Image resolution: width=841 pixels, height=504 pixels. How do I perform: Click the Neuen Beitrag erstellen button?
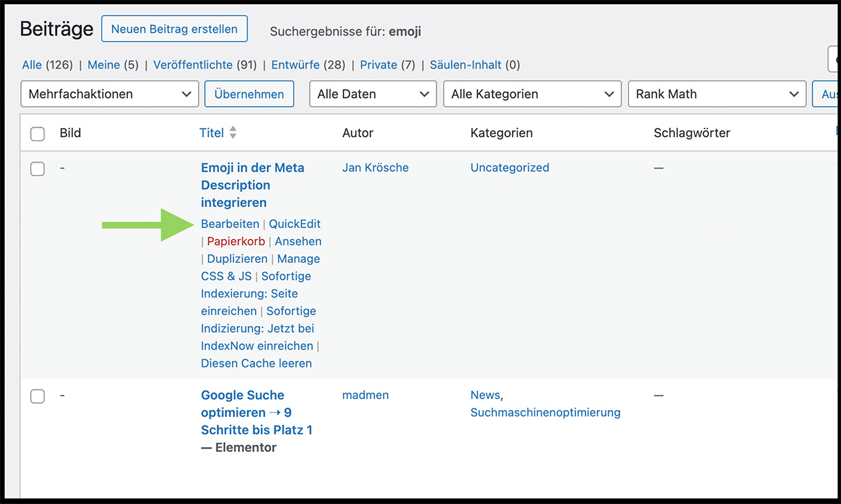click(174, 29)
